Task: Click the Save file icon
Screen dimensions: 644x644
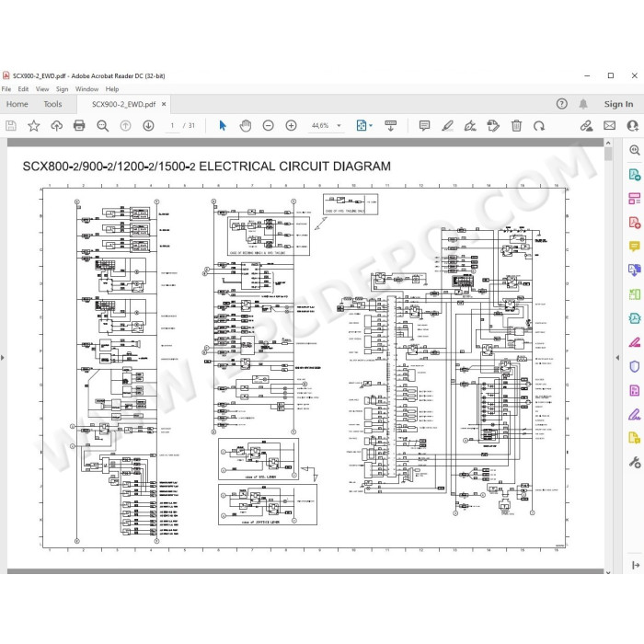Action: point(11,126)
